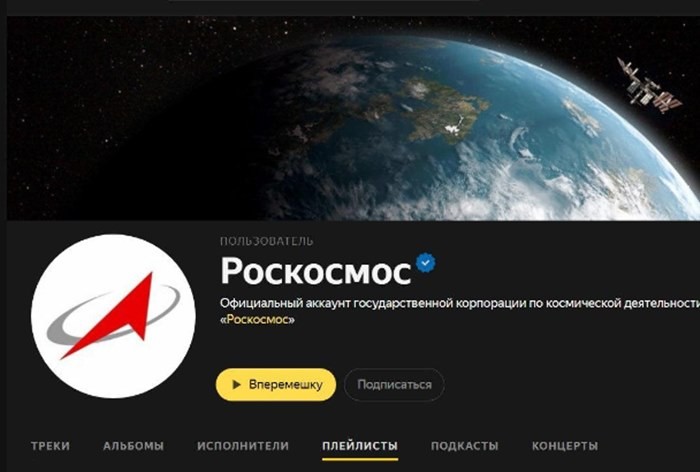View the Концерты tab

point(565,446)
